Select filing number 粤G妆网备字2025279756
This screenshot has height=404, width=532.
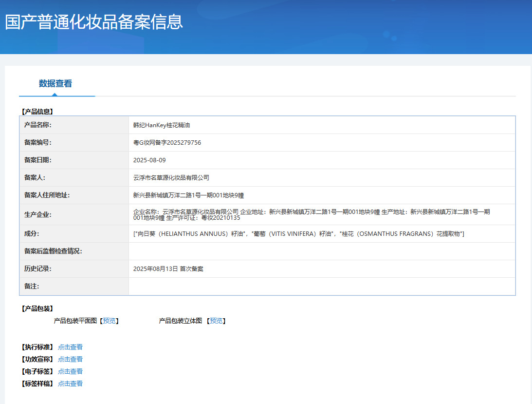coord(167,143)
